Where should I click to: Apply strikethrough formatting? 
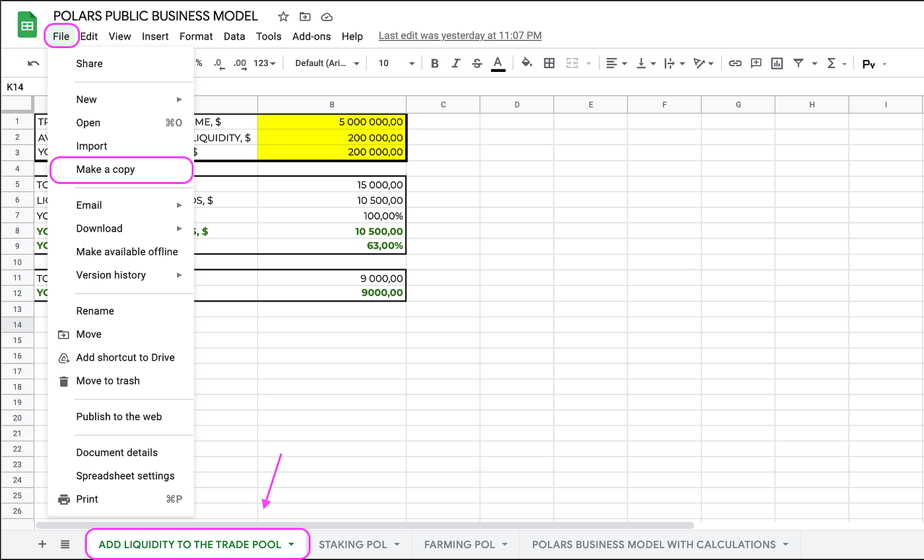click(477, 63)
